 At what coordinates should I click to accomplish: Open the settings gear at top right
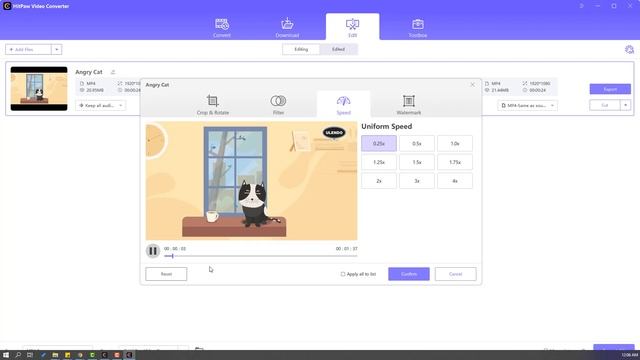coord(629,49)
